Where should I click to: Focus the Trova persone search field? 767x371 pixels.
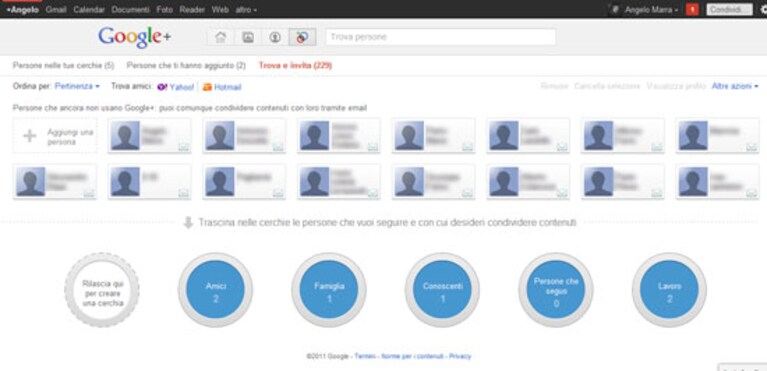click(x=441, y=37)
